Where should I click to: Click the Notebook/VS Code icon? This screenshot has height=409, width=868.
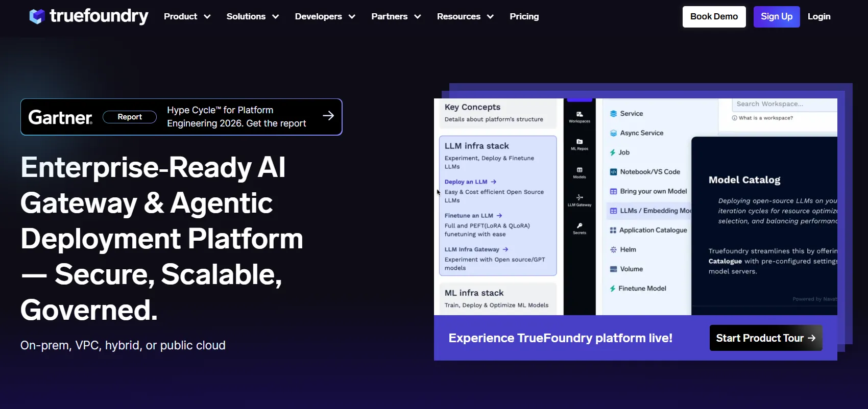(613, 172)
